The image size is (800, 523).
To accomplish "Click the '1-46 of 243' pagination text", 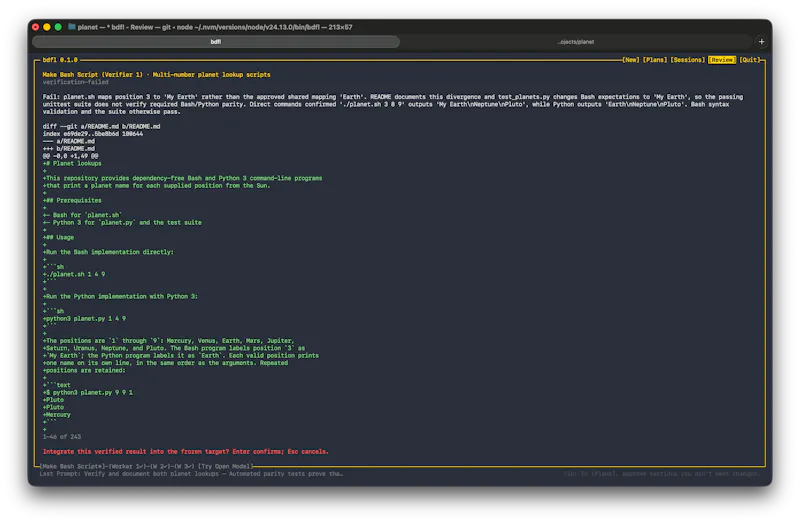I will pos(62,437).
